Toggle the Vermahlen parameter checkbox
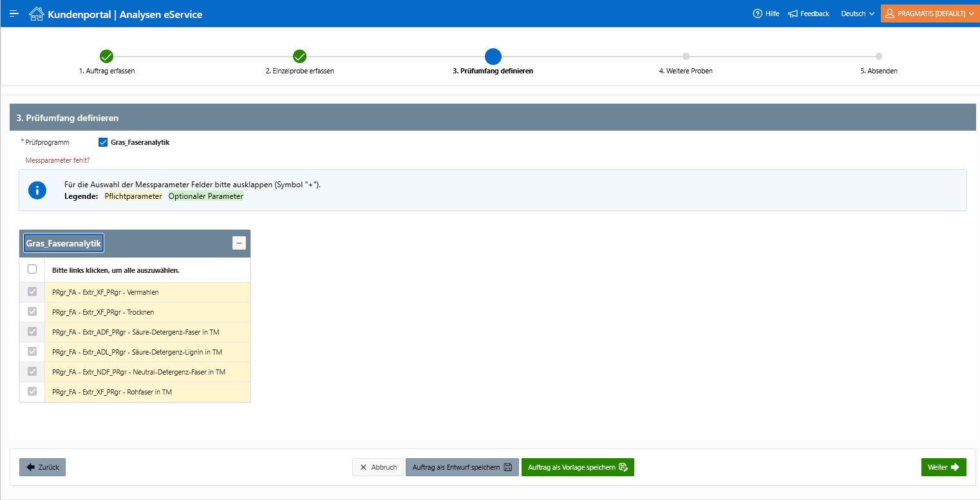This screenshot has width=980, height=500. tap(32, 292)
